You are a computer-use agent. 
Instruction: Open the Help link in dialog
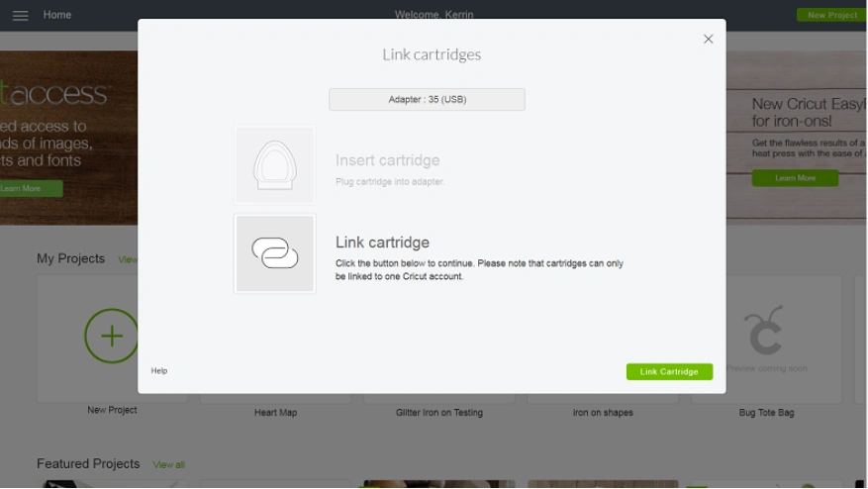click(x=159, y=370)
